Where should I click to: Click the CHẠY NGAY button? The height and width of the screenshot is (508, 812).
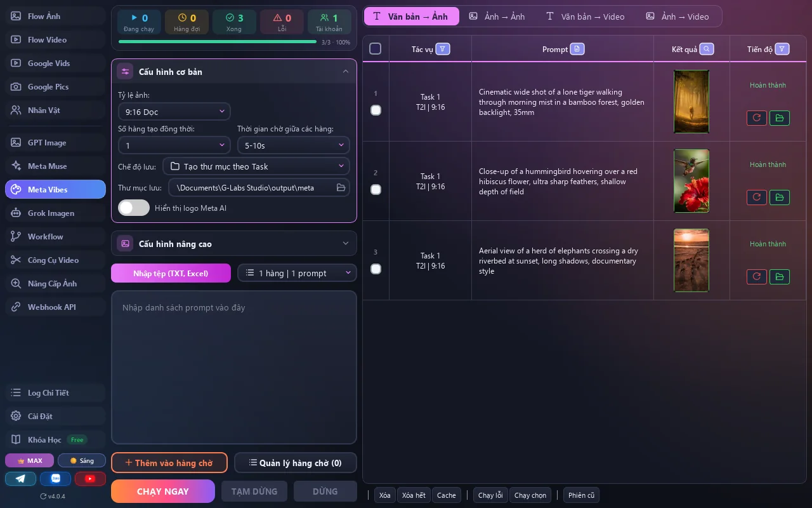coord(163,491)
